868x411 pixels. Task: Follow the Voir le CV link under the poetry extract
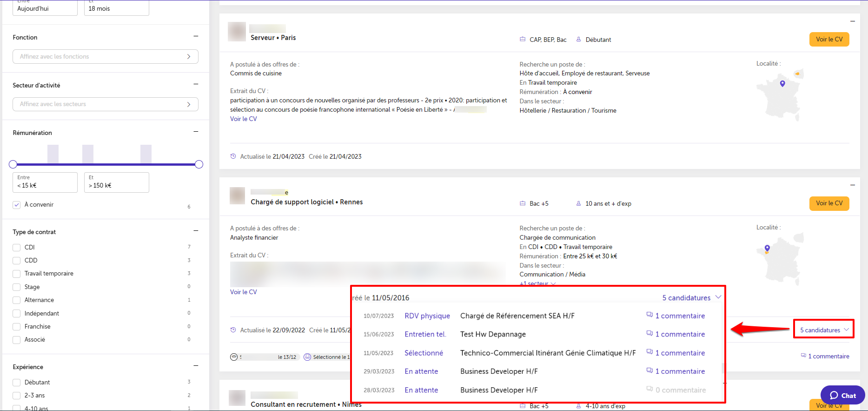click(243, 119)
